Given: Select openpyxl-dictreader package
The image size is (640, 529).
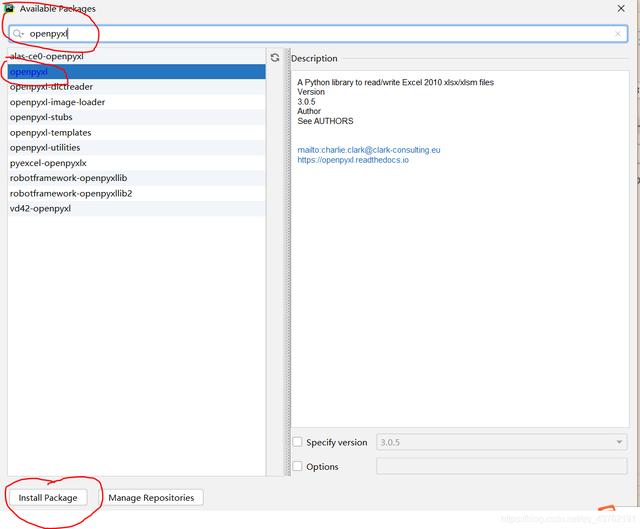Looking at the screenshot, I should [x=52, y=87].
